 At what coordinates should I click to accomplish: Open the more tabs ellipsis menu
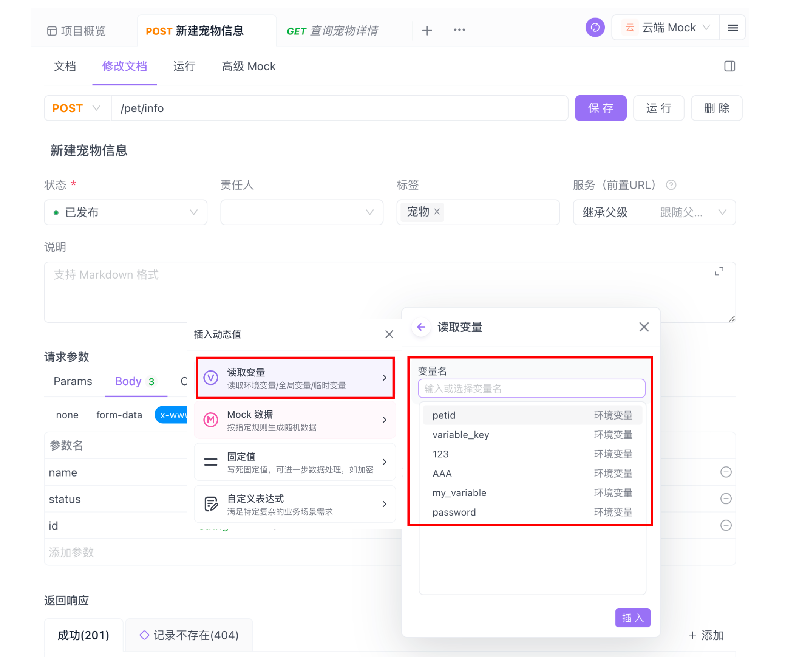pyautogui.click(x=459, y=30)
